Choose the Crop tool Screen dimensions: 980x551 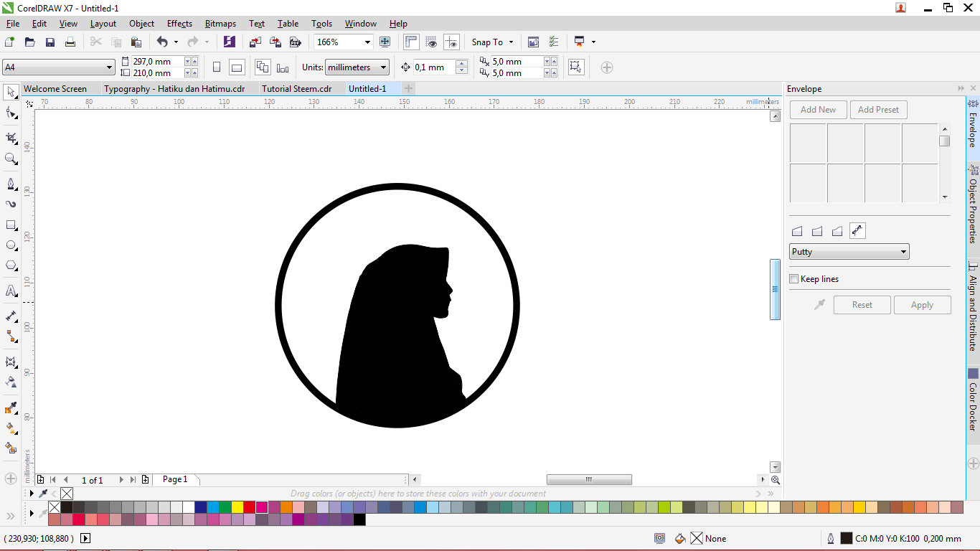click(11, 138)
